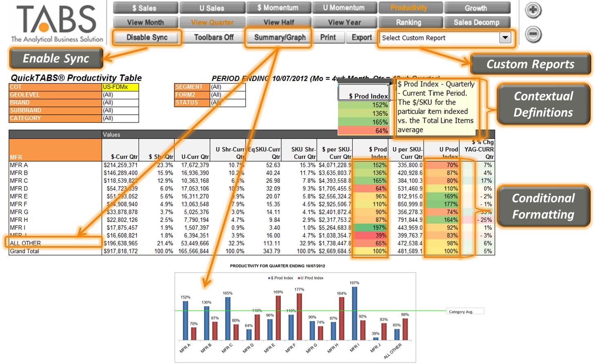
Task: Click the minus zoom-out icon
Action: (x=533, y=34)
